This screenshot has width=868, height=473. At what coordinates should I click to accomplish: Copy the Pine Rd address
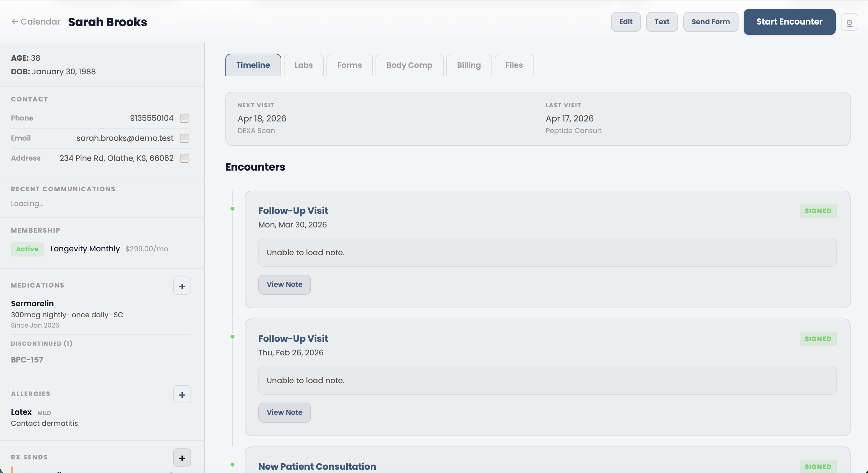click(x=184, y=158)
